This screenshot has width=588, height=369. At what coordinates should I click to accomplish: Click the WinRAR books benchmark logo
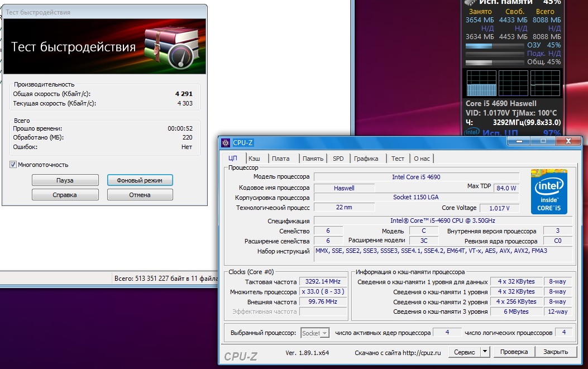pos(173,47)
